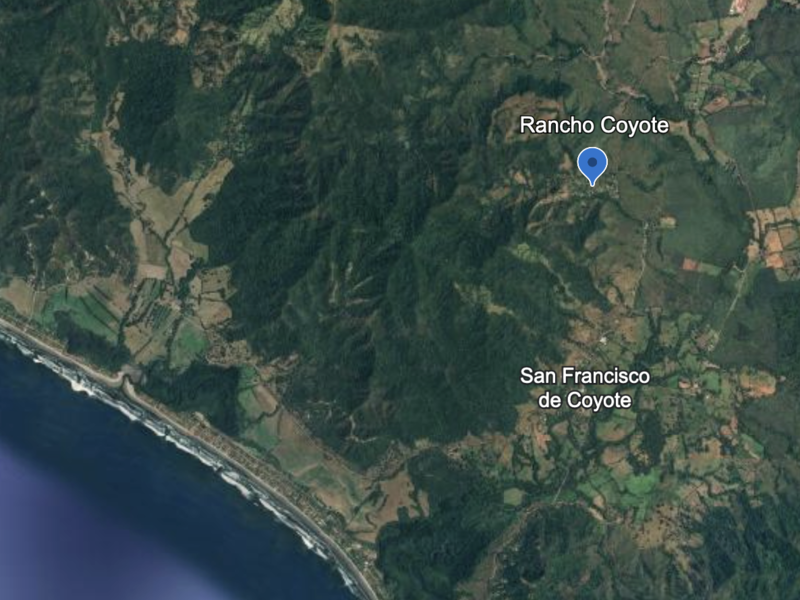800x600 pixels.
Task: Open the San Francisco de Coyote label
Action: pyautogui.click(x=585, y=388)
